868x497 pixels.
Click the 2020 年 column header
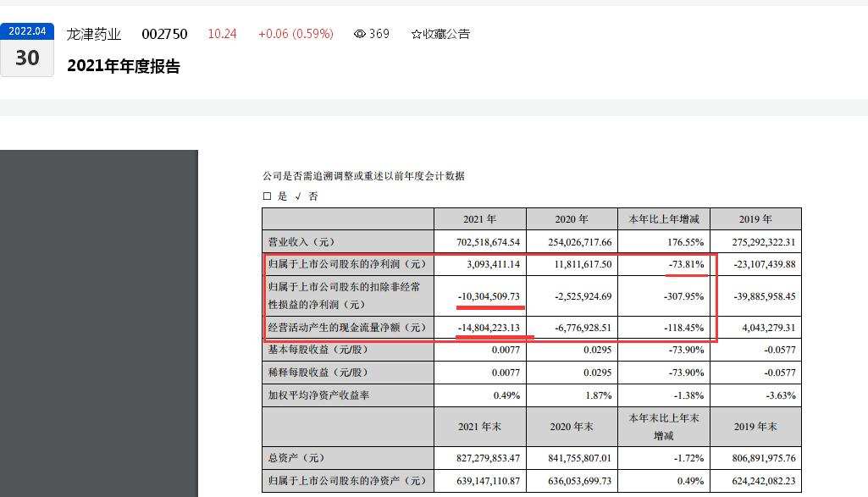(572, 219)
